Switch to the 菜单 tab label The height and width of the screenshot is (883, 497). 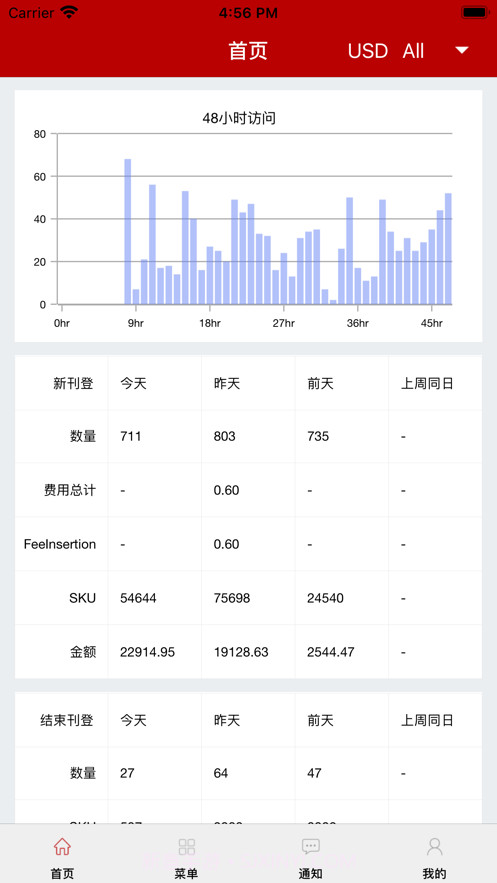tap(186, 873)
